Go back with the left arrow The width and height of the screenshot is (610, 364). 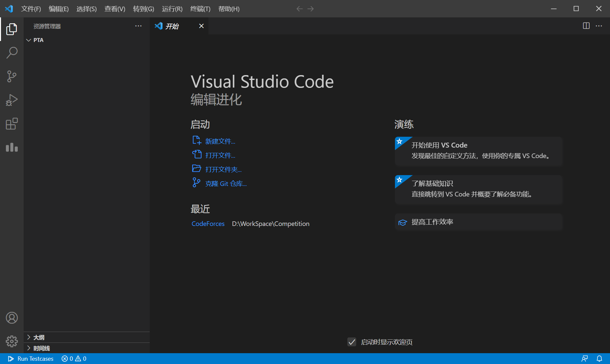point(299,9)
